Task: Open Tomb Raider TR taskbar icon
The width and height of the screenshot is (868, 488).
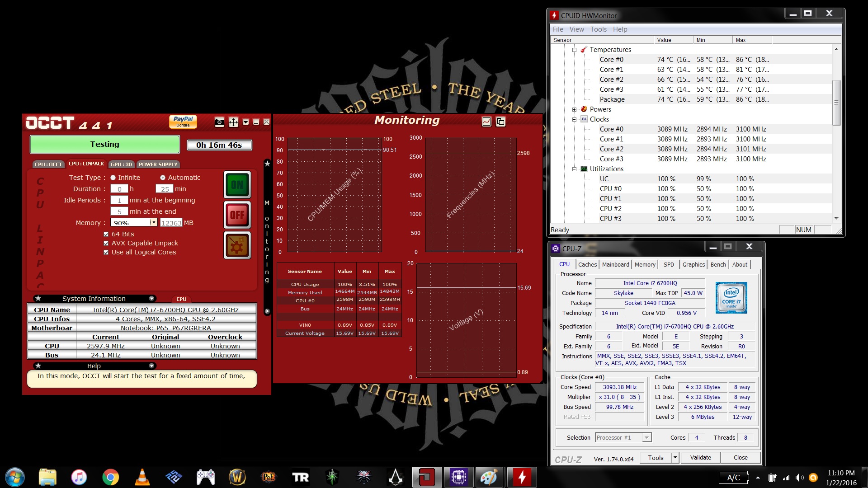Action: pos(300,477)
